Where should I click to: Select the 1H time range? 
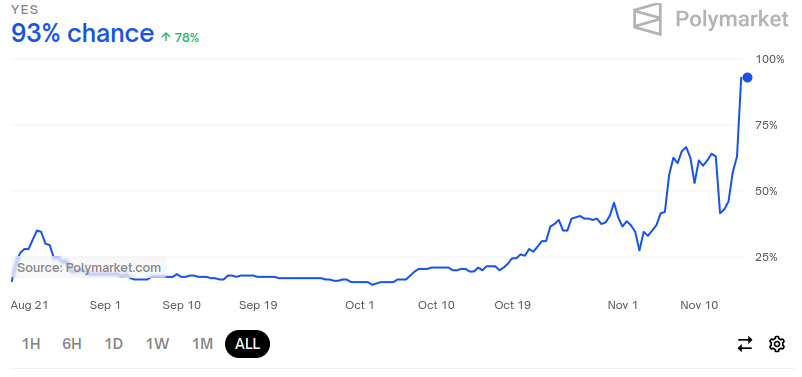(x=31, y=344)
